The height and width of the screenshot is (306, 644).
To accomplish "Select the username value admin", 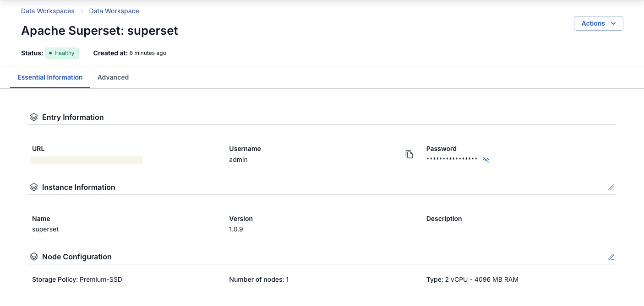I will [238, 160].
